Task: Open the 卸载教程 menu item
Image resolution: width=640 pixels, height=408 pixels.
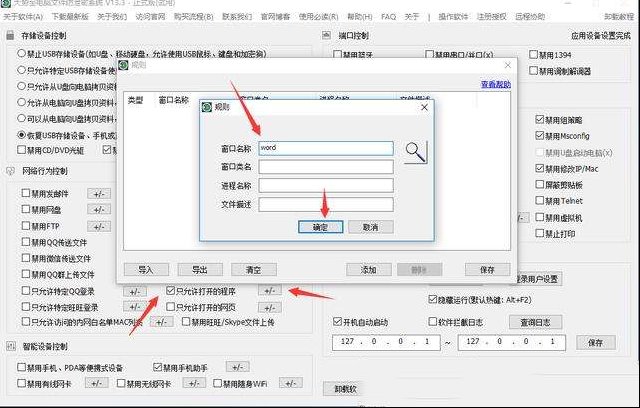Action: point(619,17)
